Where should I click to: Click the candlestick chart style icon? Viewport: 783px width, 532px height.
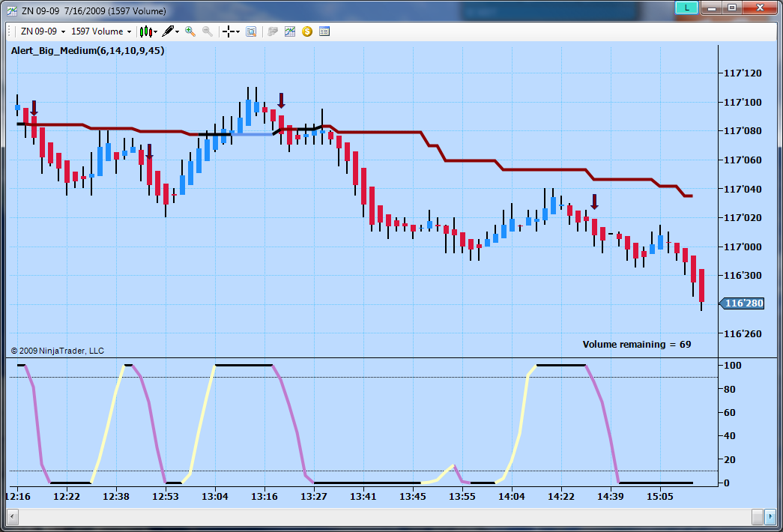pyautogui.click(x=145, y=31)
